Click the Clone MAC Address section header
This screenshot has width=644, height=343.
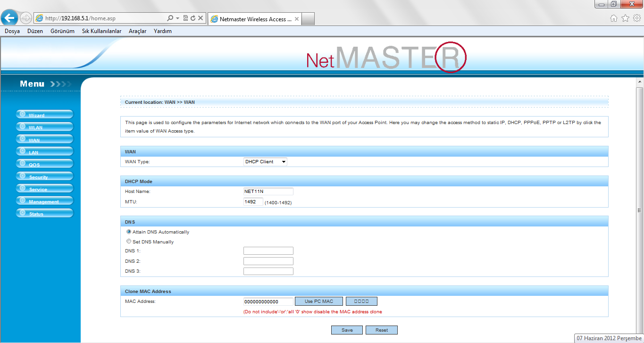[x=364, y=291]
